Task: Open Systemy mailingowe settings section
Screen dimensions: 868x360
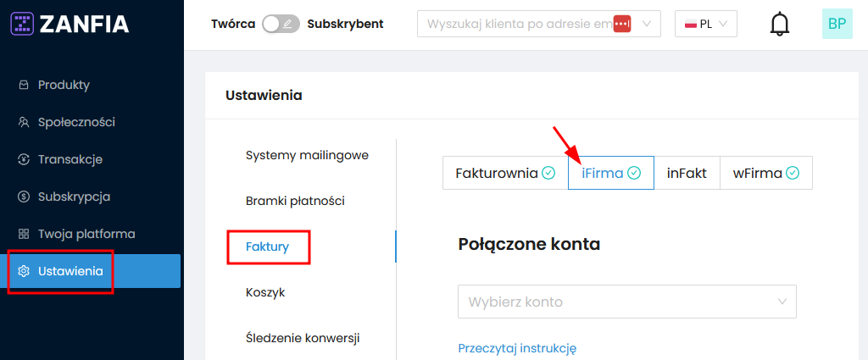Action: 307,155
